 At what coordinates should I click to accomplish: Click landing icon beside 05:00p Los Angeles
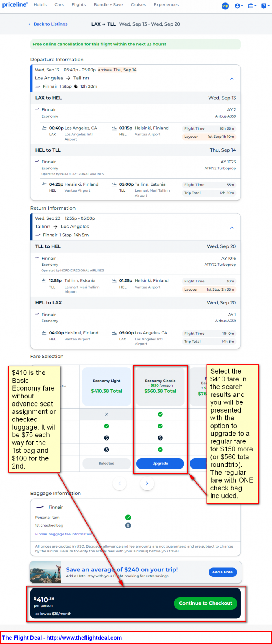[115, 333]
